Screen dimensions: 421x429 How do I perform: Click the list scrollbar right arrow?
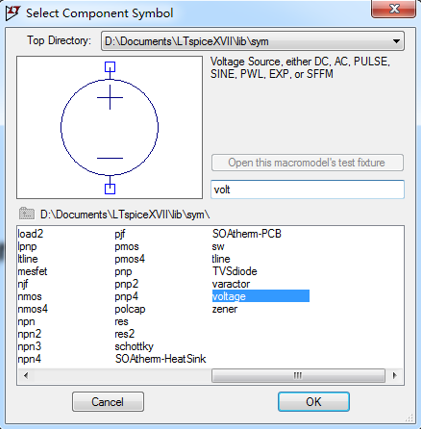pyautogui.click(x=395, y=375)
